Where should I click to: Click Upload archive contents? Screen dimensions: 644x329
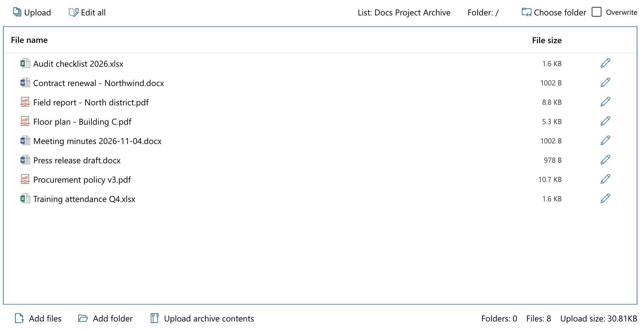(202, 318)
